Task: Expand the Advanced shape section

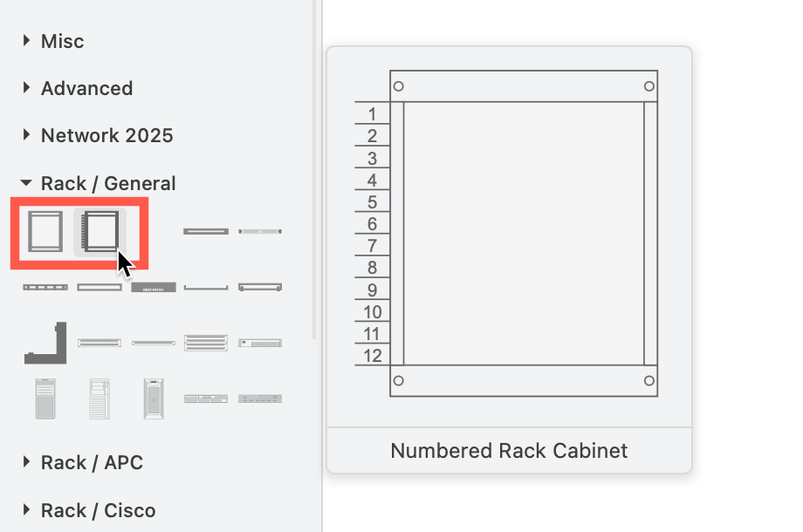Action: tap(86, 88)
